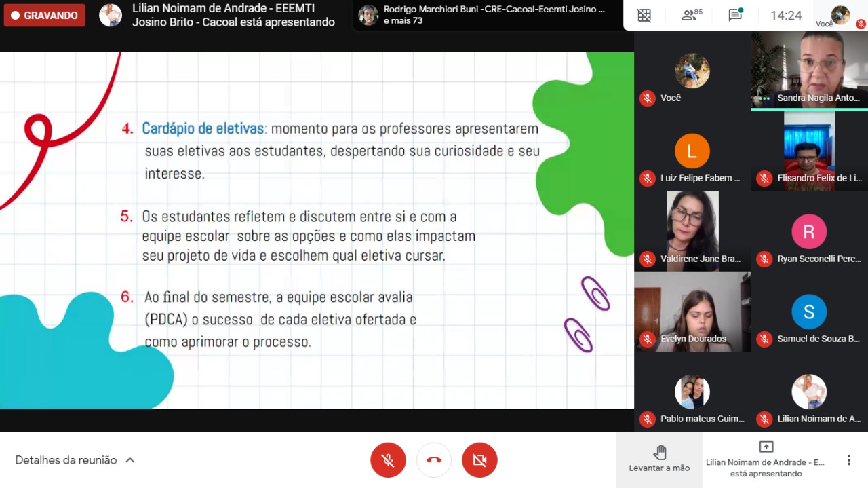Select Sandra Nagila video tile

pos(810,70)
